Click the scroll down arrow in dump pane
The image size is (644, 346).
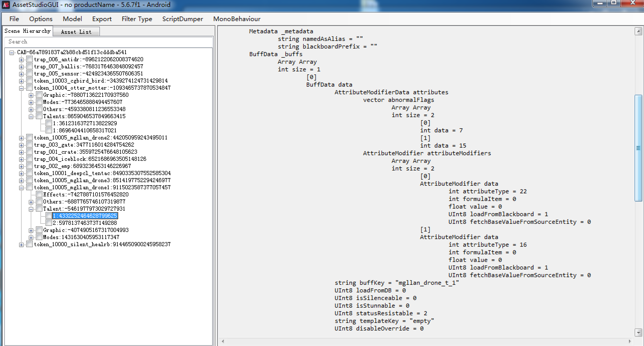coord(638,332)
